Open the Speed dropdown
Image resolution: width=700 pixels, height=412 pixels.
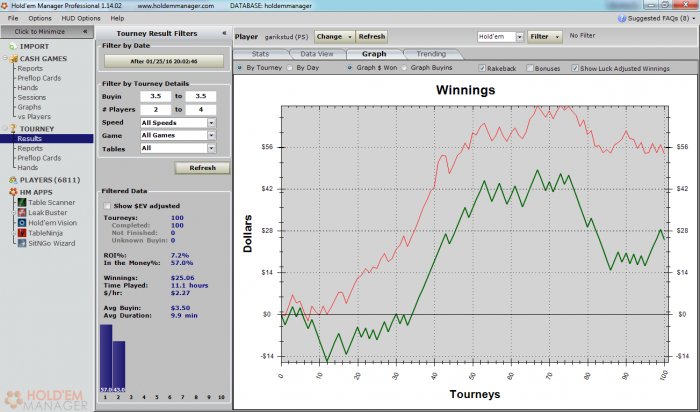(212, 123)
